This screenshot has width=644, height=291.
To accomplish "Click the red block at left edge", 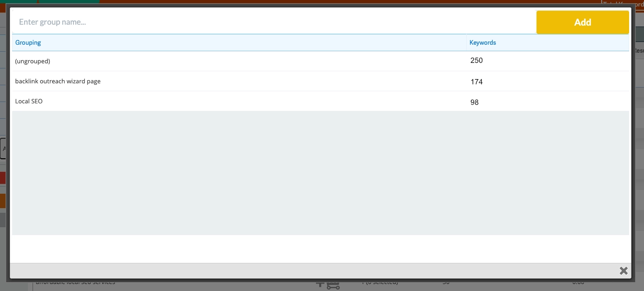I will 3,177.
